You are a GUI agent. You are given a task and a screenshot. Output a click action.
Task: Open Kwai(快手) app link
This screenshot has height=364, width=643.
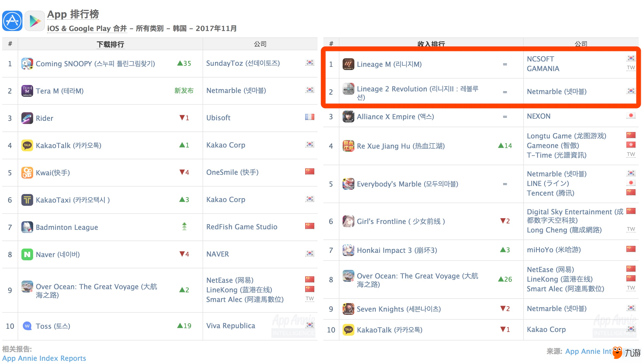tap(53, 173)
